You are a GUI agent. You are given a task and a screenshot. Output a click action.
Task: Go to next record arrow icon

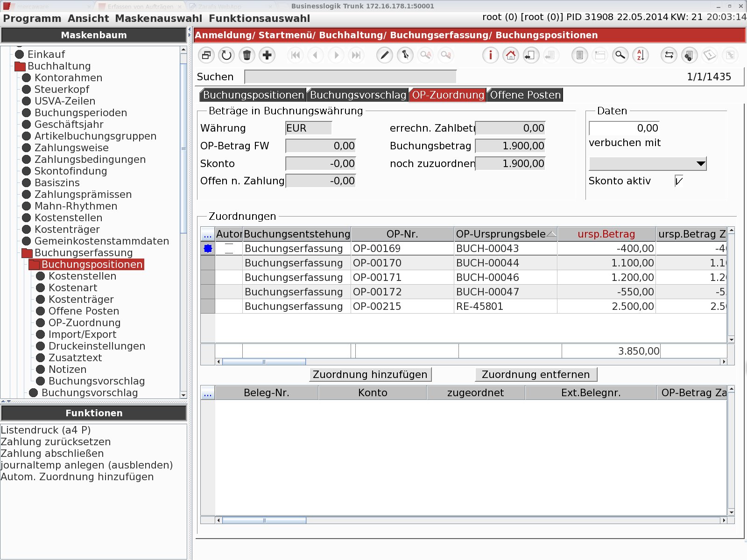pyautogui.click(x=336, y=56)
